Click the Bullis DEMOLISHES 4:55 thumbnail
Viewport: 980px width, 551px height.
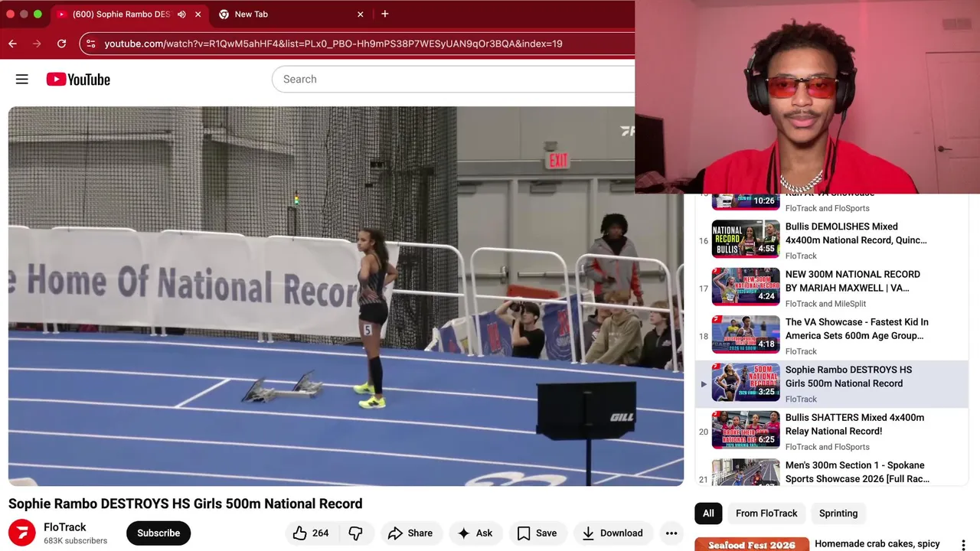746,240
